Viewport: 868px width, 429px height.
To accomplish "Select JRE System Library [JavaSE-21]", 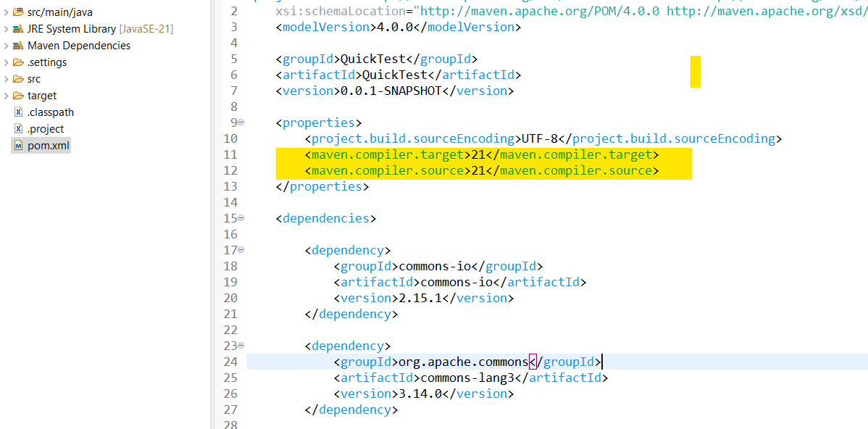I will (100, 29).
